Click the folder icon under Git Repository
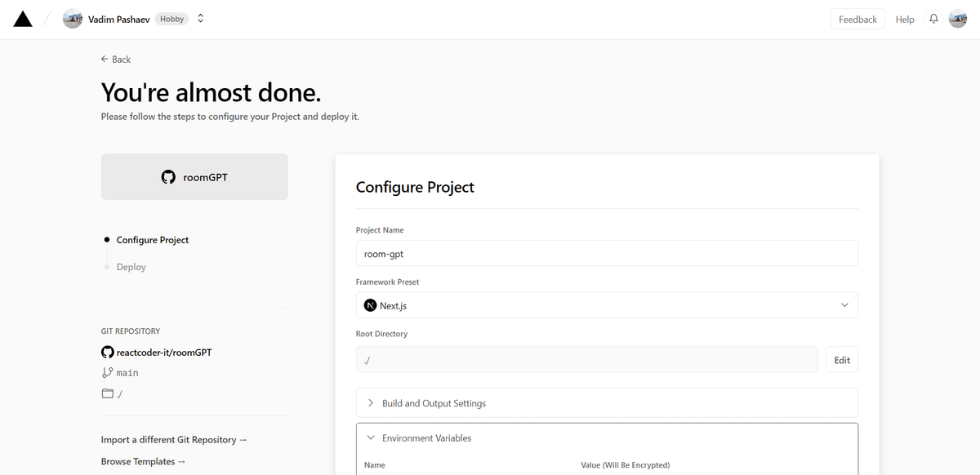 107,393
